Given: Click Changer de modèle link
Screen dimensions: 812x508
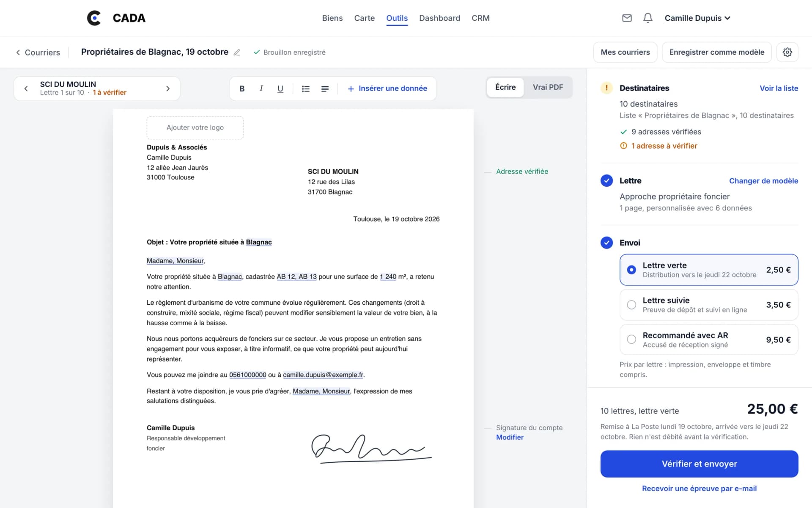Looking at the screenshot, I should pyautogui.click(x=763, y=181).
